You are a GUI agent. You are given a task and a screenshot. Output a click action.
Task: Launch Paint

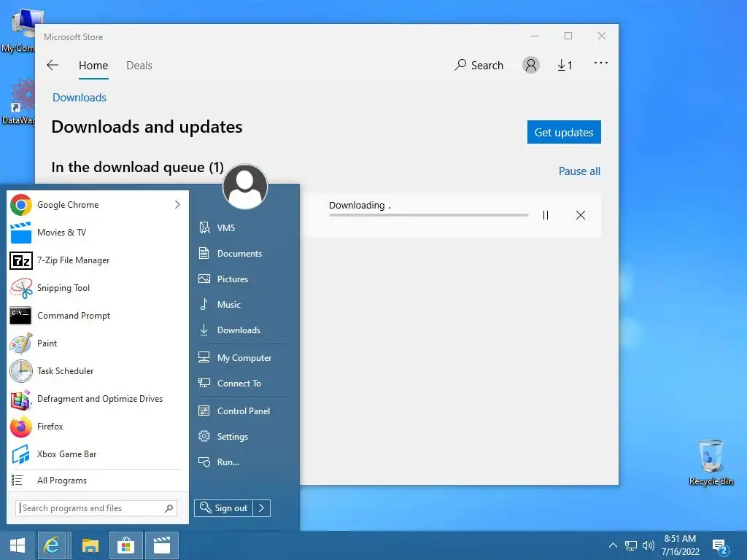click(98, 343)
